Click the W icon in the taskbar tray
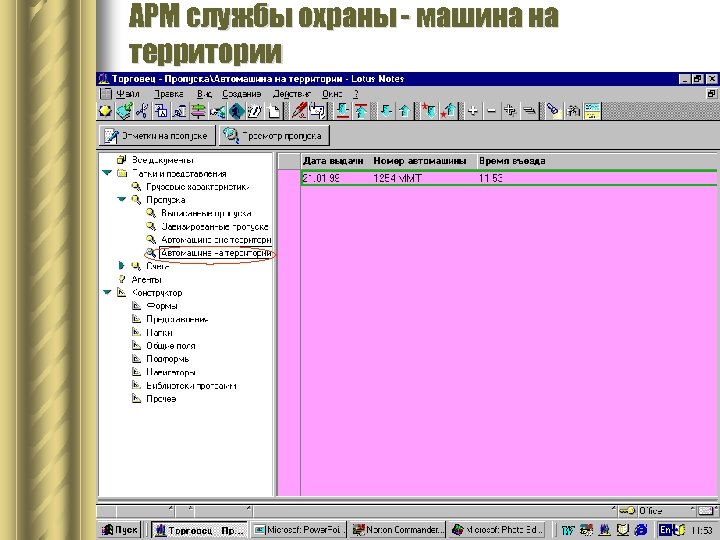 click(568, 530)
